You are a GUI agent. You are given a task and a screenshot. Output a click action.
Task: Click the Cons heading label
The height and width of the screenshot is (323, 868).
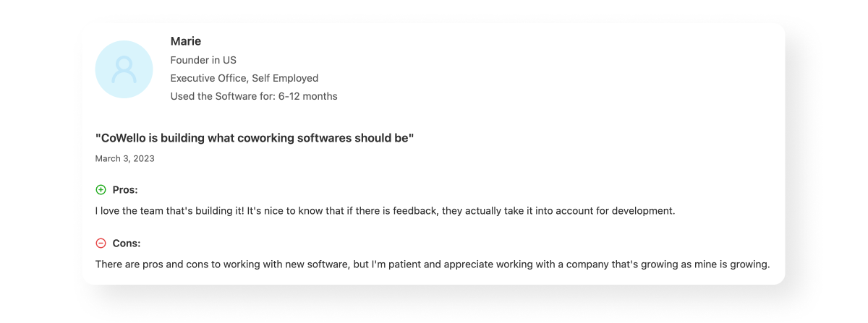click(127, 244)
